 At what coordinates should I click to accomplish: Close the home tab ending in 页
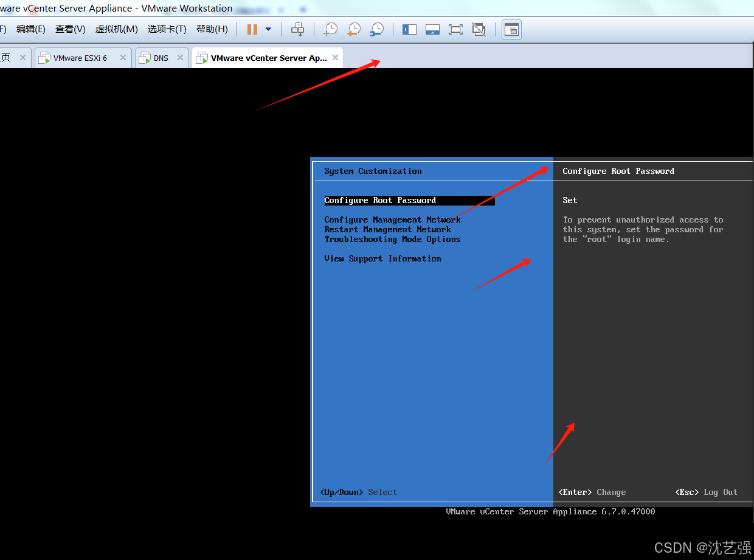point(22,58)
